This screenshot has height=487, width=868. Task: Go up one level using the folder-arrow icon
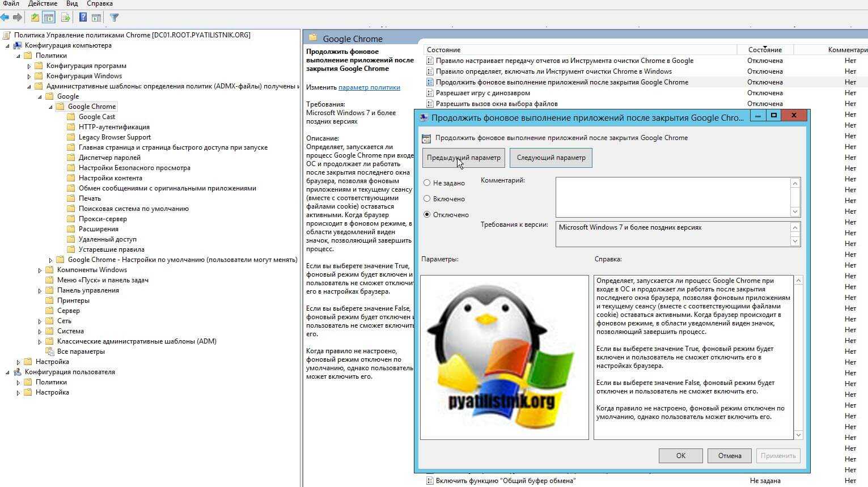tap(35, 18)
